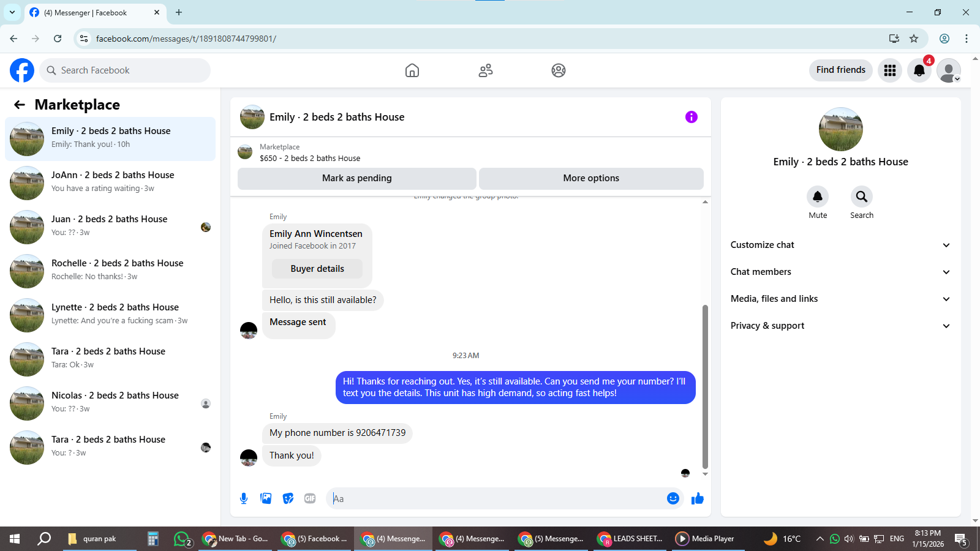This screenshot has width=980, height=551.
Task: Open the taskbar search icon
Action: 44,539
